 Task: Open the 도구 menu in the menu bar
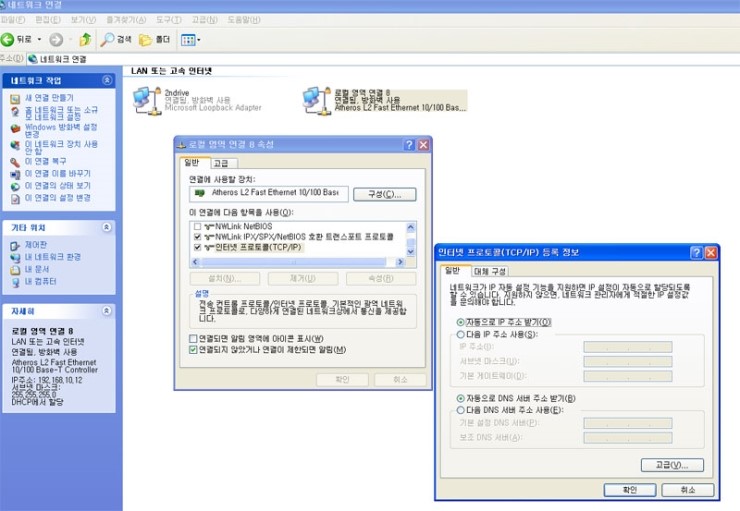[x=166, y=19]
